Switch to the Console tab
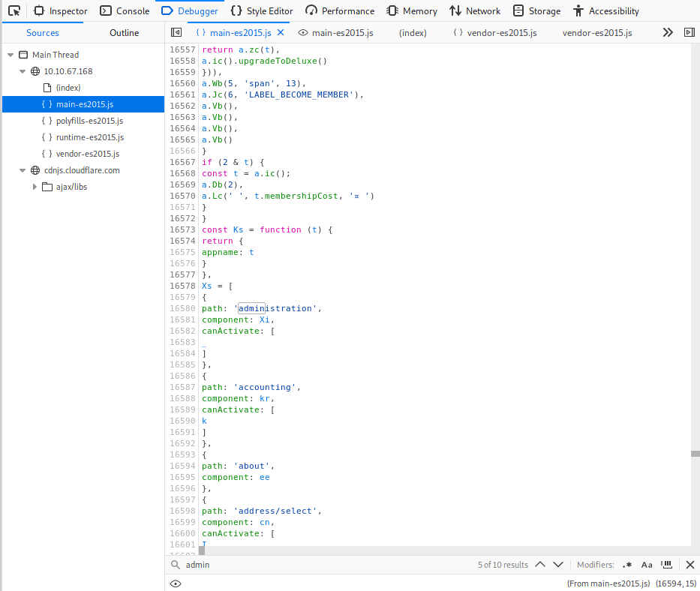Viewport: 700px width, 591px height. click(125, 10)
